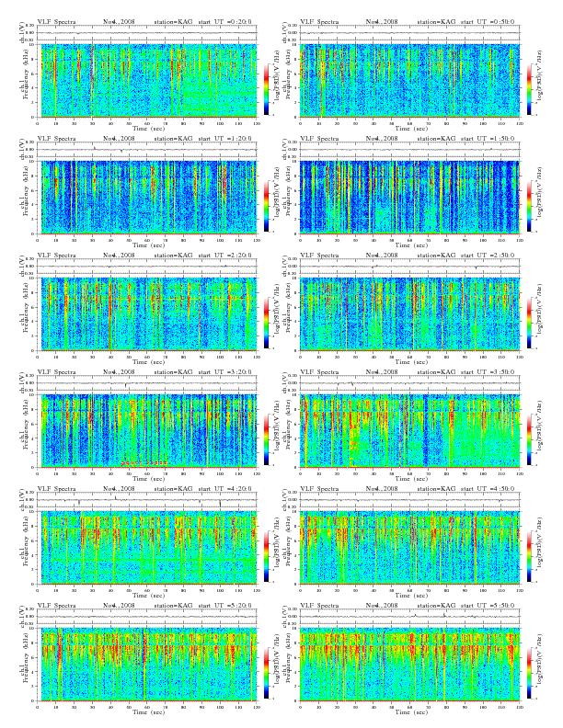Click the 'station=KAG' text in the 2:20:0 panel title

click(x=173, y=256)
